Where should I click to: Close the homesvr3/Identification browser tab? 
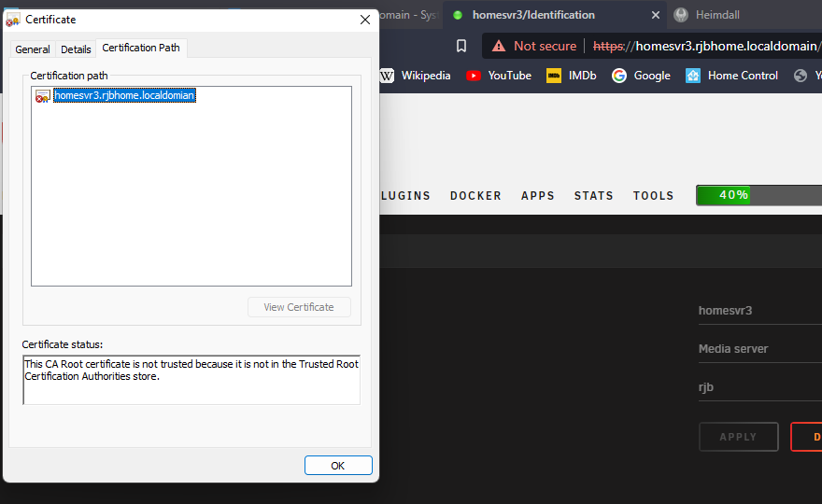(656, 15)
